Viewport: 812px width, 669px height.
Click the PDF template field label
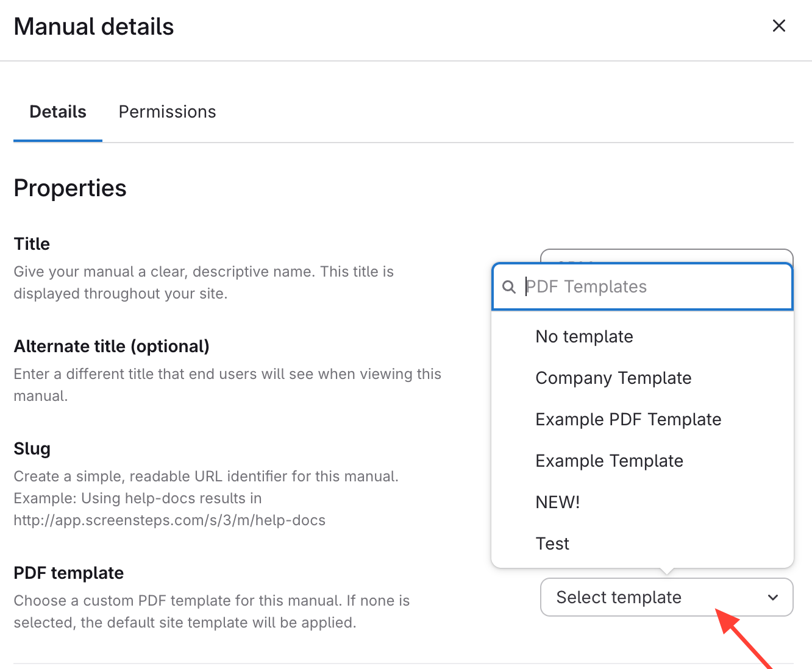(x=69, y=573)
